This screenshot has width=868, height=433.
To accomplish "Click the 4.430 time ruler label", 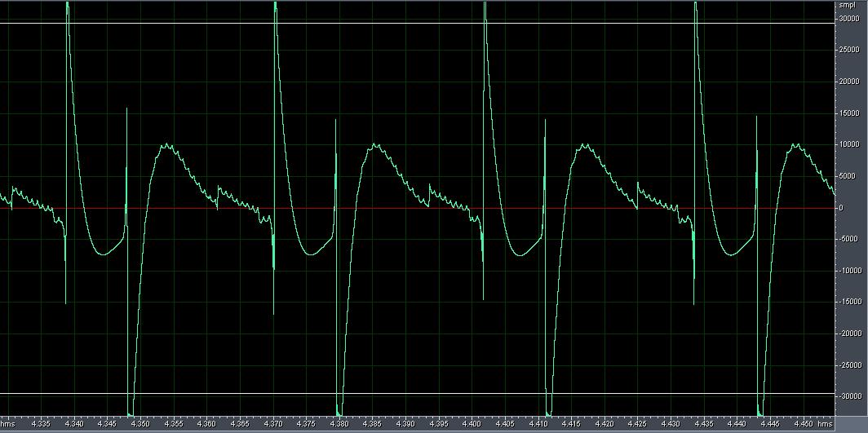I will 671,424.
